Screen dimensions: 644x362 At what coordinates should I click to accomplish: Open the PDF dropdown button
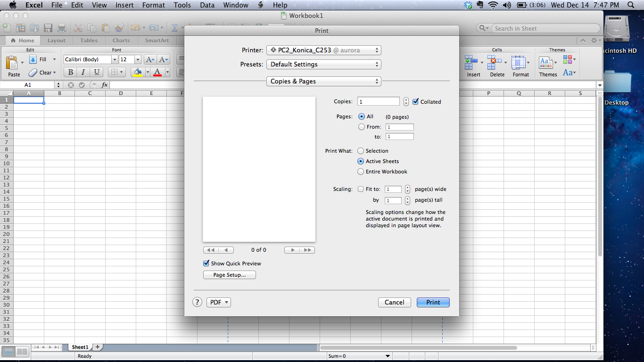[219, 302]
